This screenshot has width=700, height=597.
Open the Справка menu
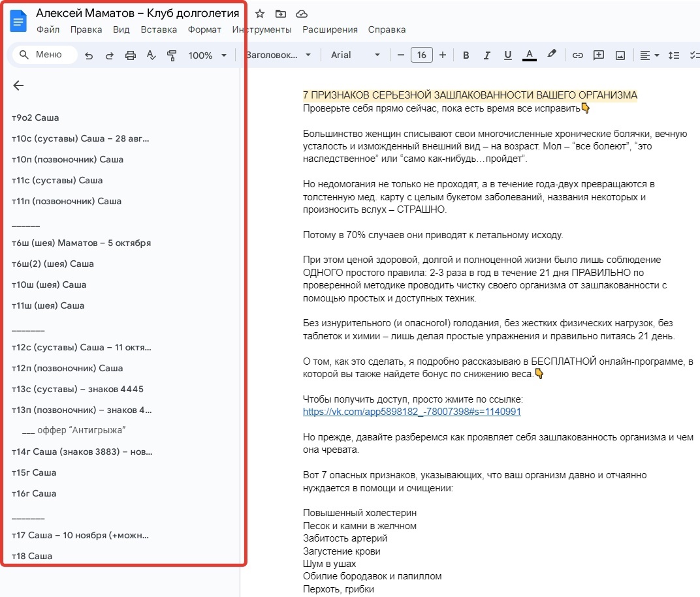click(x=387, y=29)
